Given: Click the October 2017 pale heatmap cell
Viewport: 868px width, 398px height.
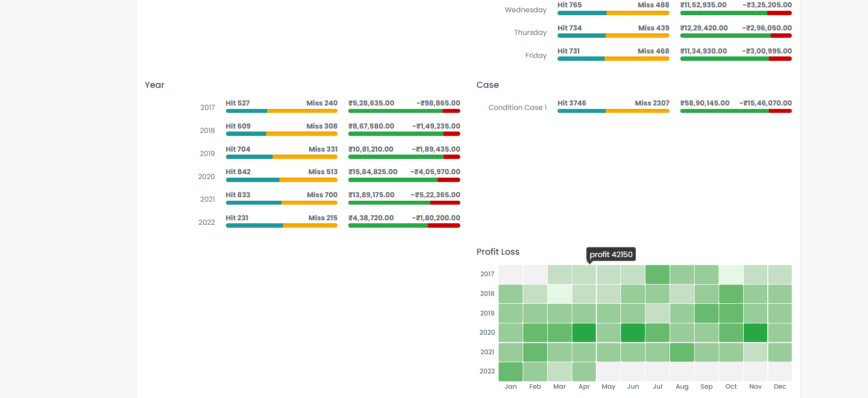Looking at the screenshot, I should tap(730, 274).
